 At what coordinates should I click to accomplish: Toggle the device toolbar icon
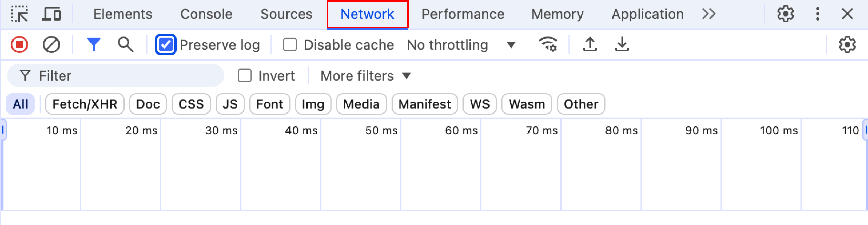click(x=51, y=14)
